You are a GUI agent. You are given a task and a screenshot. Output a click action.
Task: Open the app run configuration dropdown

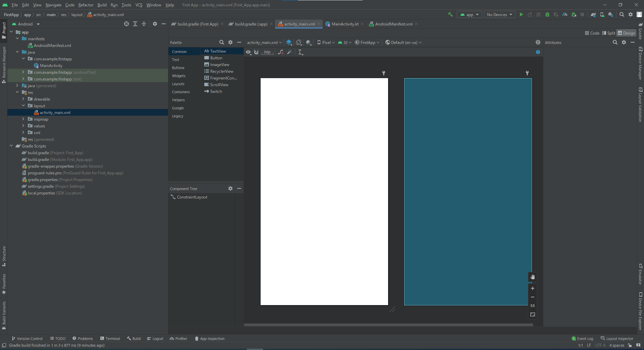pos(470,14)
